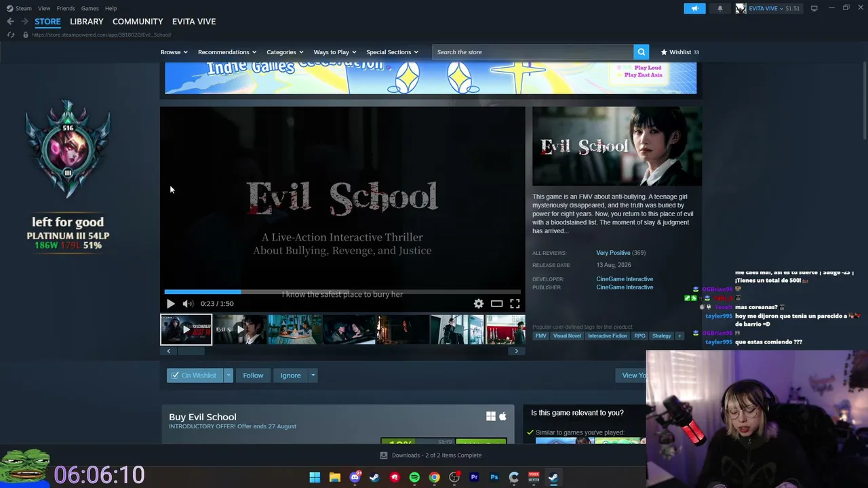Open the Browse dropdown menu
This screenshot has height=488, width=868.
tap(174, 52)
